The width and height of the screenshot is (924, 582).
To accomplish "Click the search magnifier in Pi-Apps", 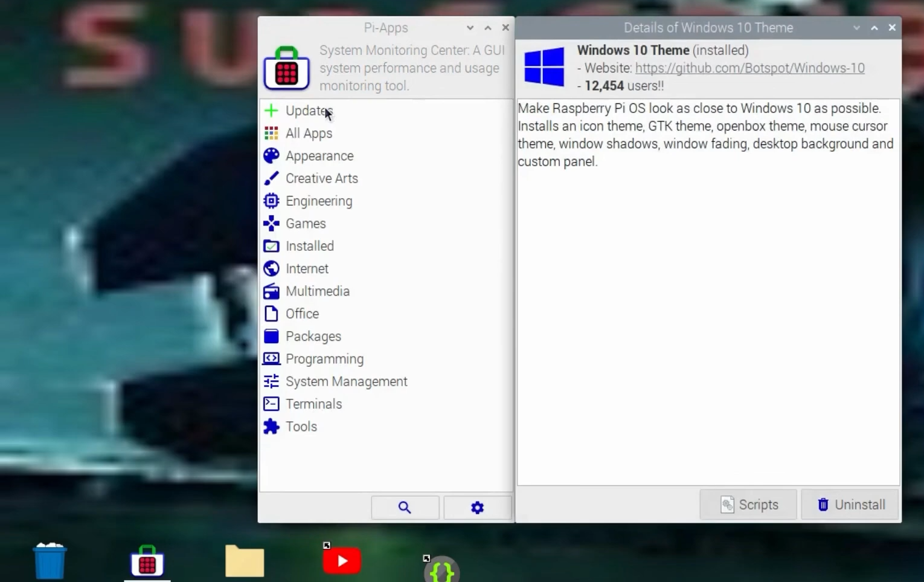I will tap(405, 508).
